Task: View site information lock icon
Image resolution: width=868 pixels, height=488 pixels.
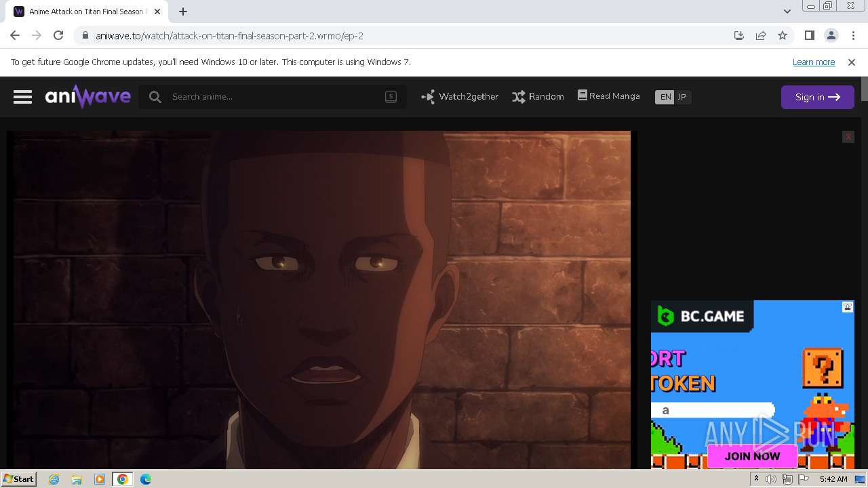Action: click(x=85, y=36)
